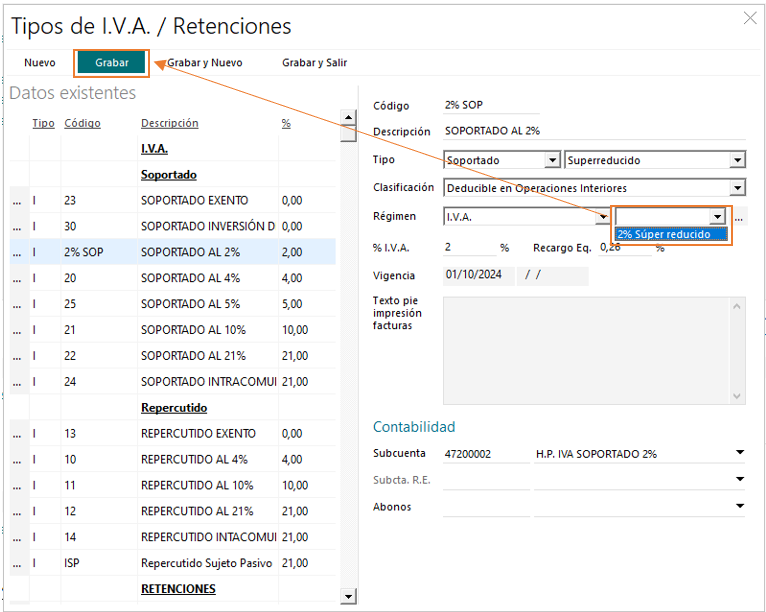The width and height of the screenshot is (766, 612).
Task: Open ellipsis for REPERCUTIDO AL 4% row
Action: click(x=17, y=460)
